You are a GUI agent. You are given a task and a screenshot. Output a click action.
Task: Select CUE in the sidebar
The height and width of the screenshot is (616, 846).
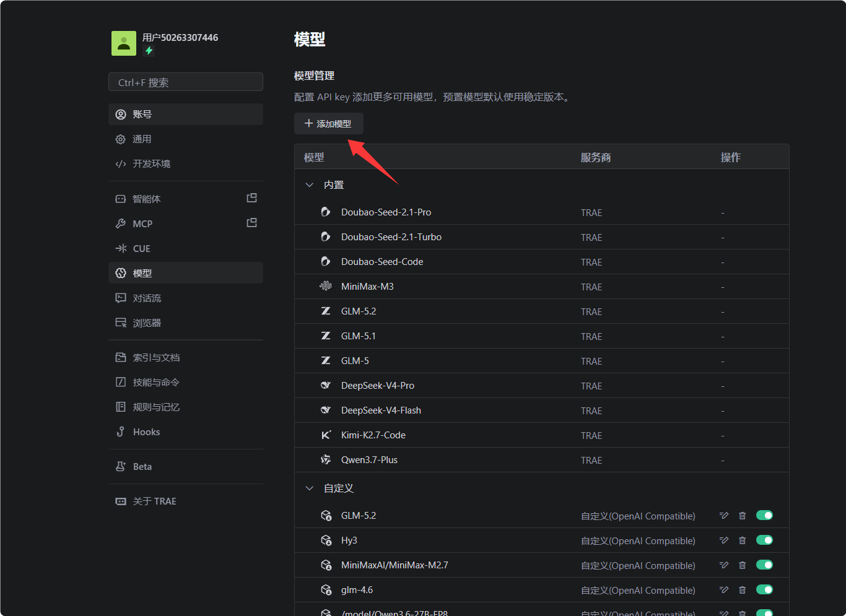(x=186, y=248)
